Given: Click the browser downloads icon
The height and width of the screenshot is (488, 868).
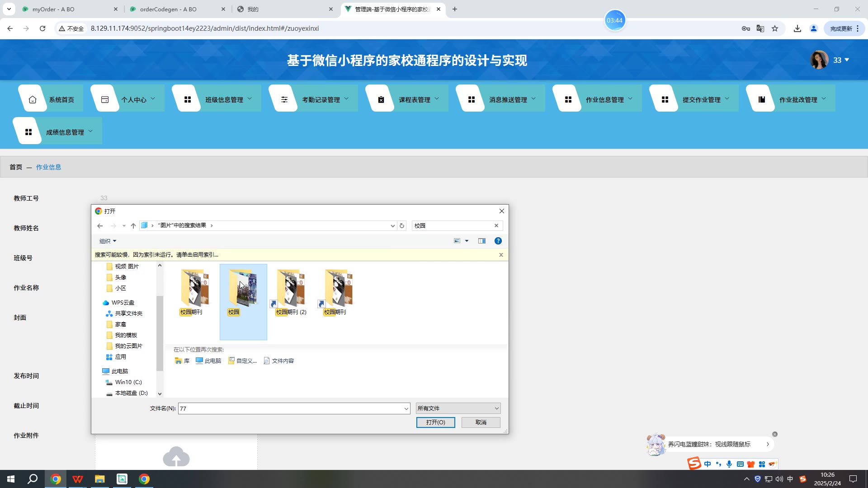Looking at the screenshot, I should [x=797, y=28].
